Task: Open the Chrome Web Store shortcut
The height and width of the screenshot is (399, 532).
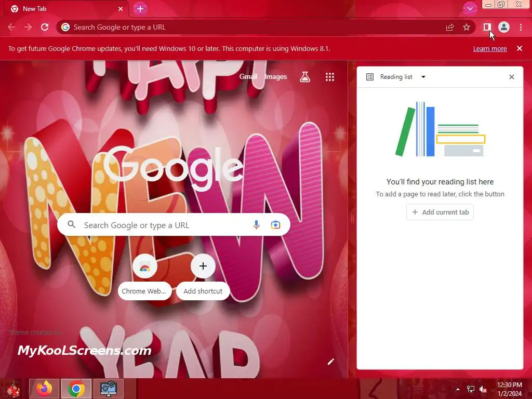Action: click(x=144, y=277)
